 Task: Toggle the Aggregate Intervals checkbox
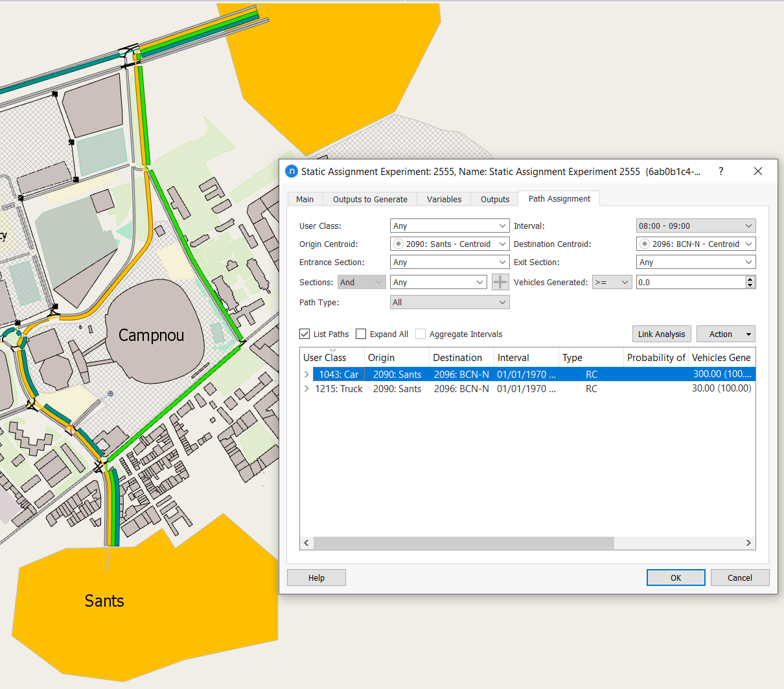coord(421,334)
